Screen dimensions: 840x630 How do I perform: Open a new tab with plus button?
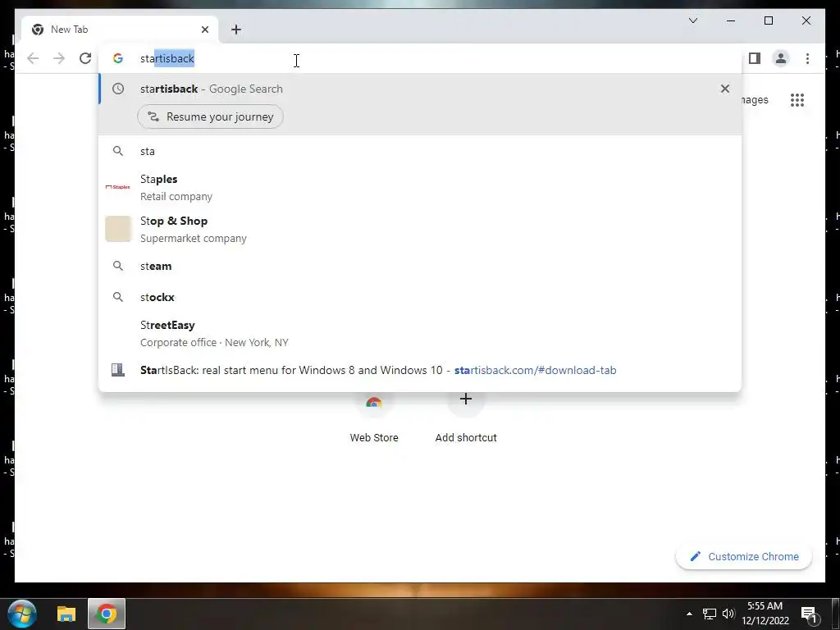236,30
